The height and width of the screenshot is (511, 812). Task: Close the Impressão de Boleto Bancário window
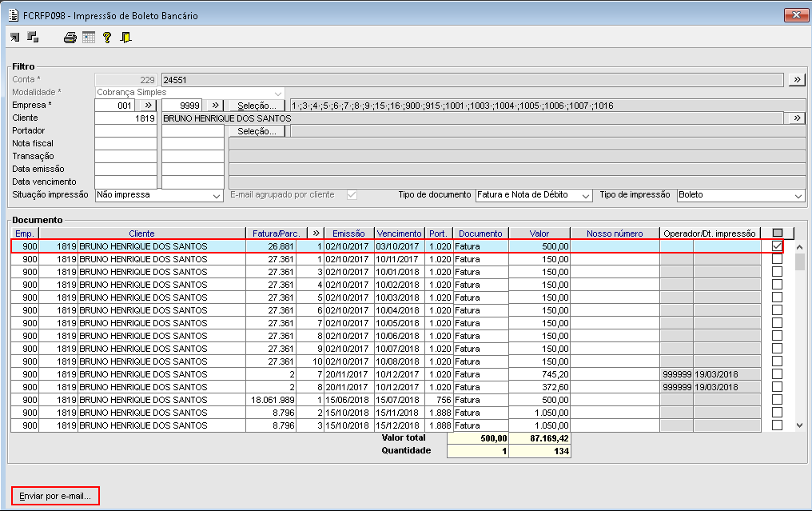796,15
